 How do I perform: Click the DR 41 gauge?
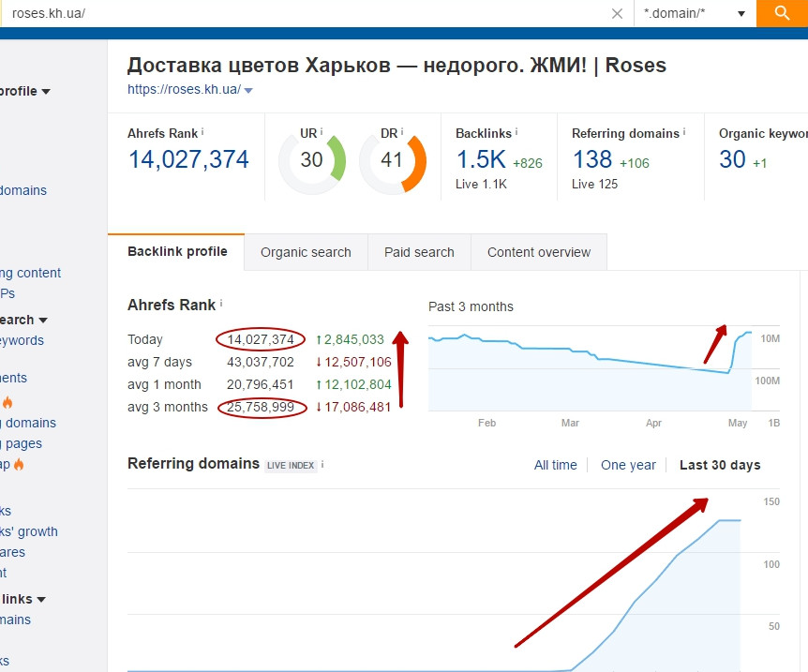coord(392,160)
